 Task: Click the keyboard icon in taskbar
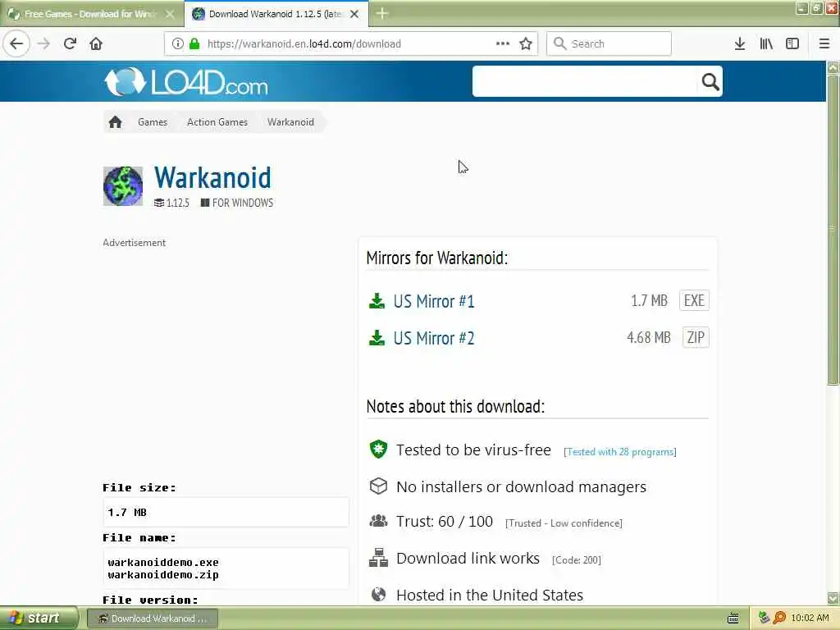point(733,619)
